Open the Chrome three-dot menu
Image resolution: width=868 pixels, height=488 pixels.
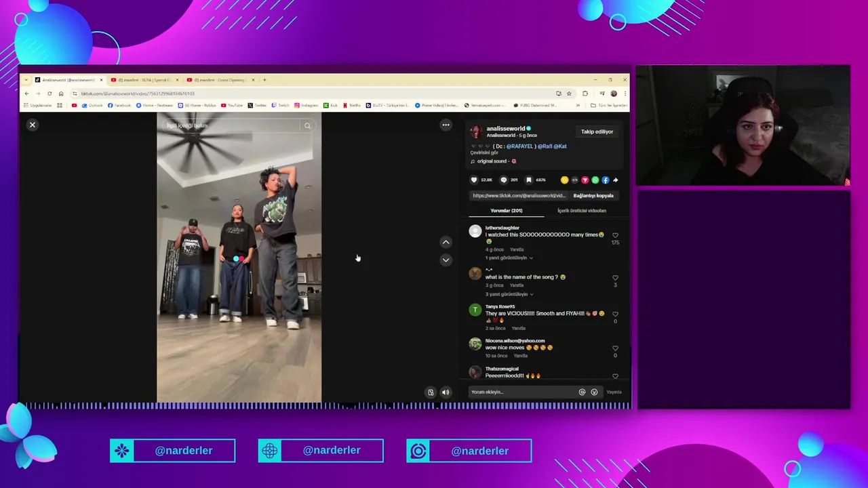click(x=625, y=94)
